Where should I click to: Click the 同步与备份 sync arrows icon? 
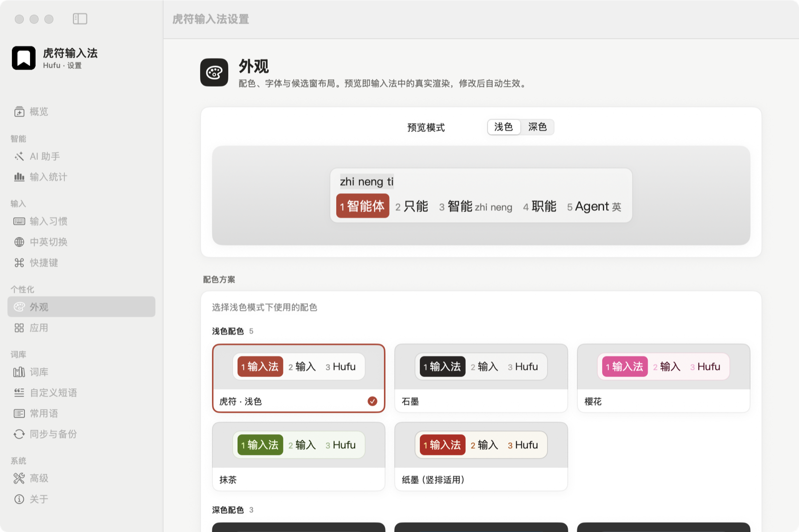(x=19, y=434)
